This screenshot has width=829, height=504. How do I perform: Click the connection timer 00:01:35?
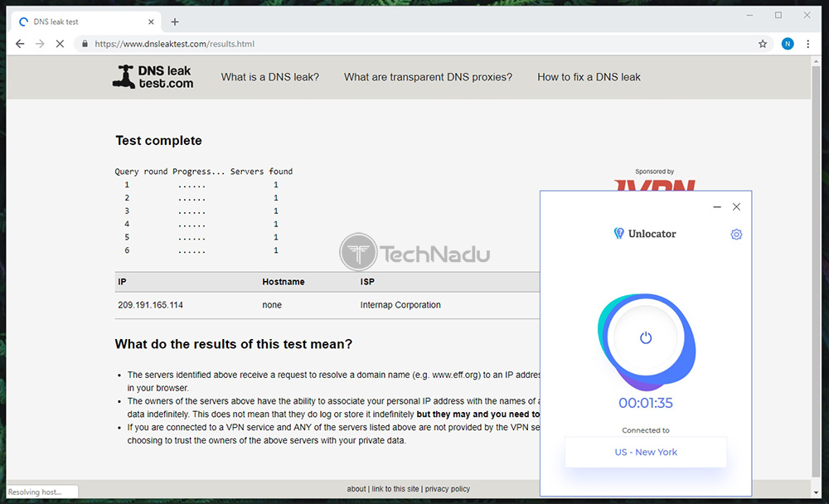click(646, 403)
